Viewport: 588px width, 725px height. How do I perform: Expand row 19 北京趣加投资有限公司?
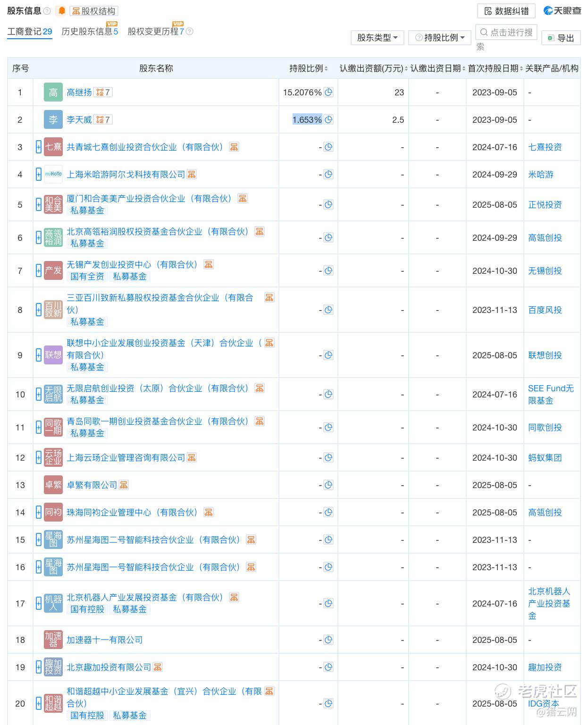39,667
